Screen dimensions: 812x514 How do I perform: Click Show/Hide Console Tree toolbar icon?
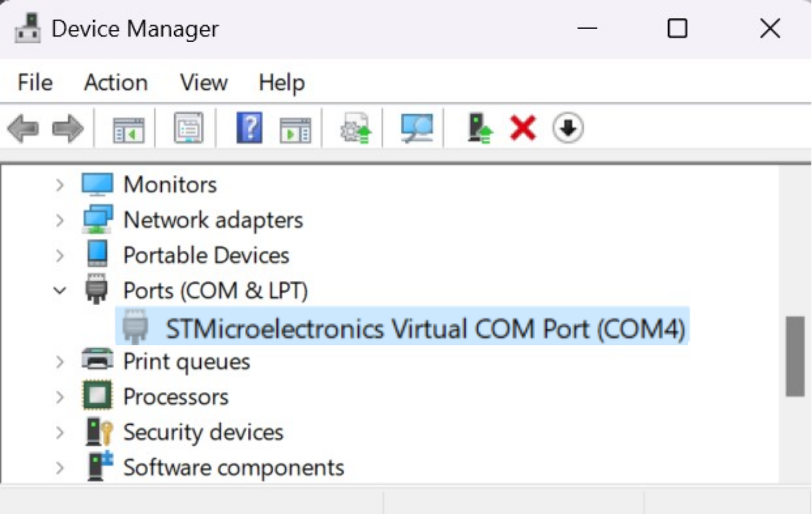tap(128, 128)
